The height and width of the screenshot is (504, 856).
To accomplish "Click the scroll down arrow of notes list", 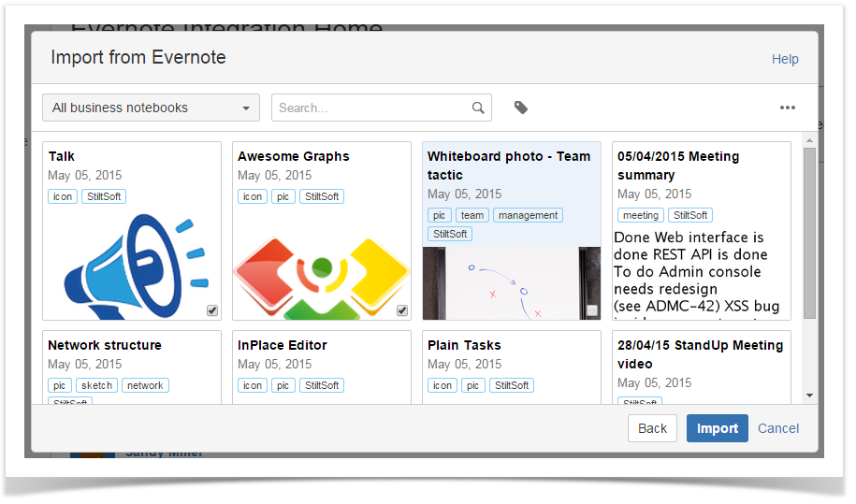I will [809, 396].
